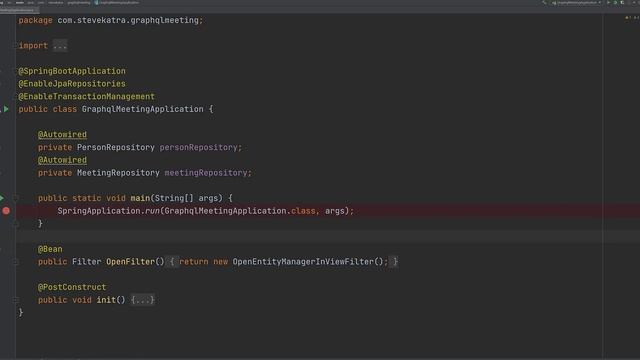This screenshot has width=640, height=360.
Task: Expand OpenFilter opening brace fold
Action: 172,262
